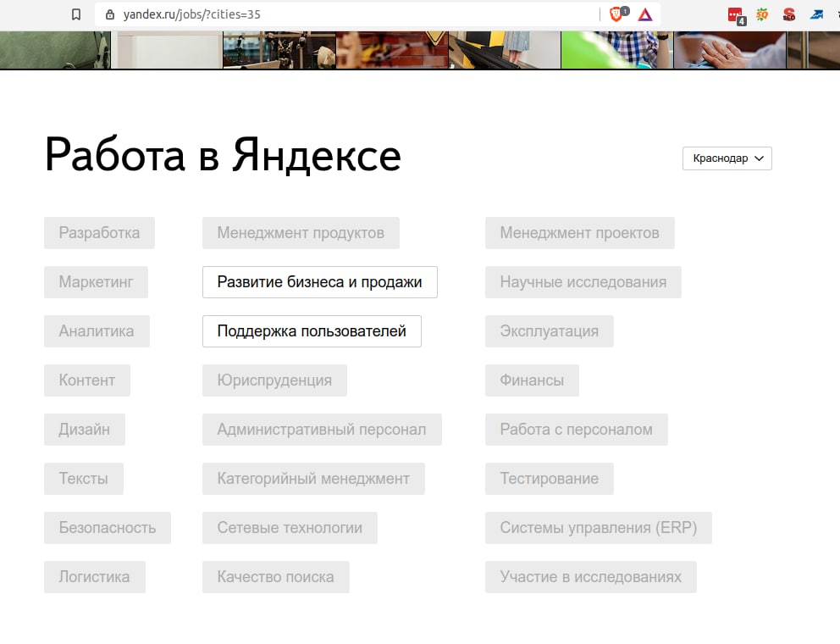Select the Маркетинг category
This screenshot has height=644, width=840.
96,282
